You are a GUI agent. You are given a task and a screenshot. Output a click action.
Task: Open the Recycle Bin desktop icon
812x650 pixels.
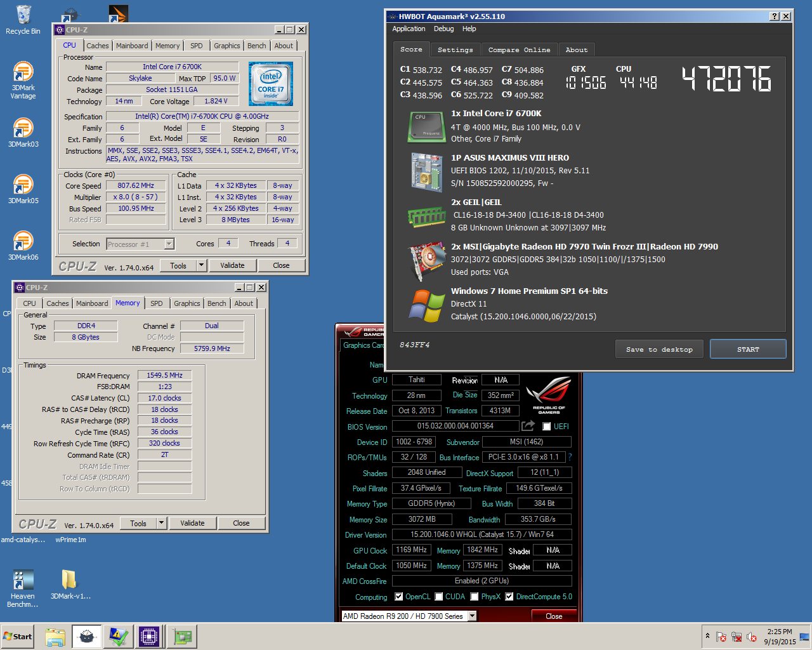[x=23, y=20]
